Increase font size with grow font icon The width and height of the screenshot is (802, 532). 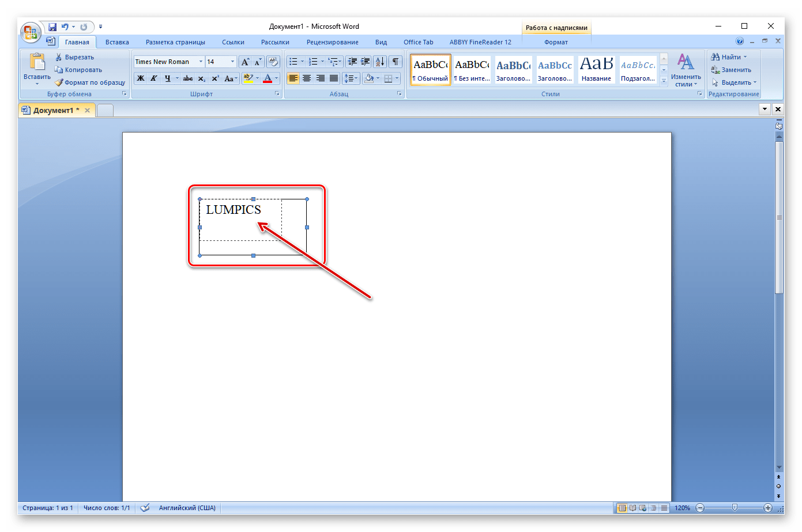click(x=244, y=62)
